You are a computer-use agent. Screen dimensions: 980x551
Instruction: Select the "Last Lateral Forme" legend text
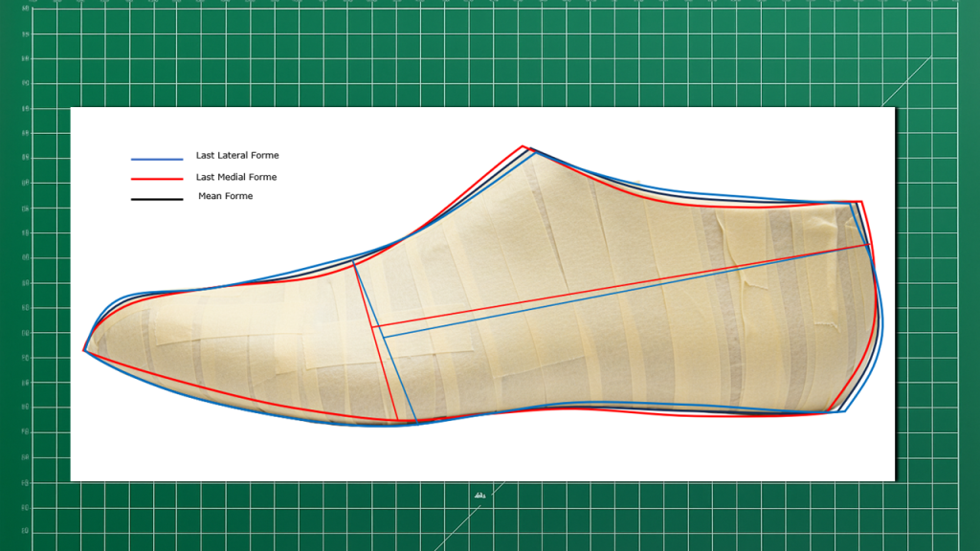click(x=237, y=155)
